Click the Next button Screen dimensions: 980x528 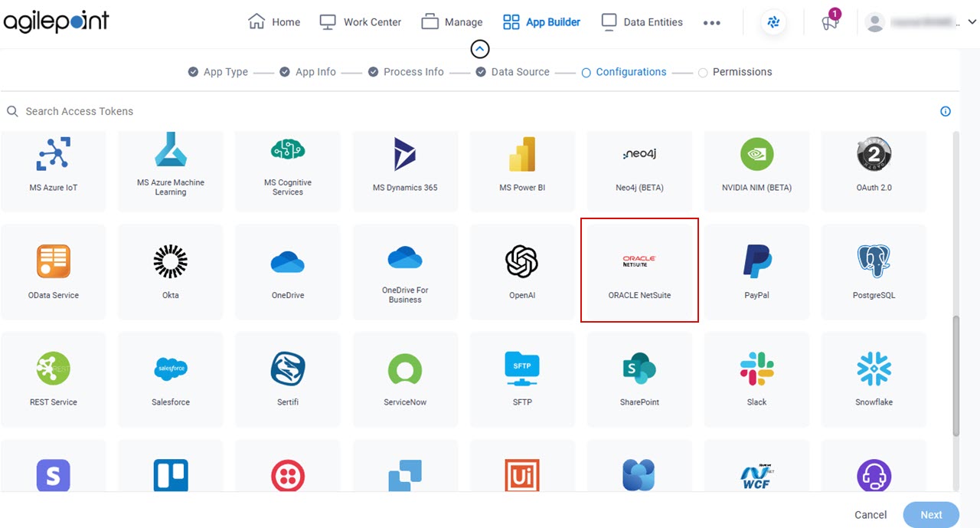931,515
